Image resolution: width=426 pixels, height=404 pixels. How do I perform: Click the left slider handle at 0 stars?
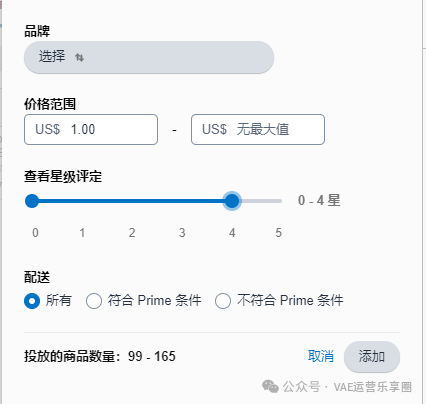[32, 201]
